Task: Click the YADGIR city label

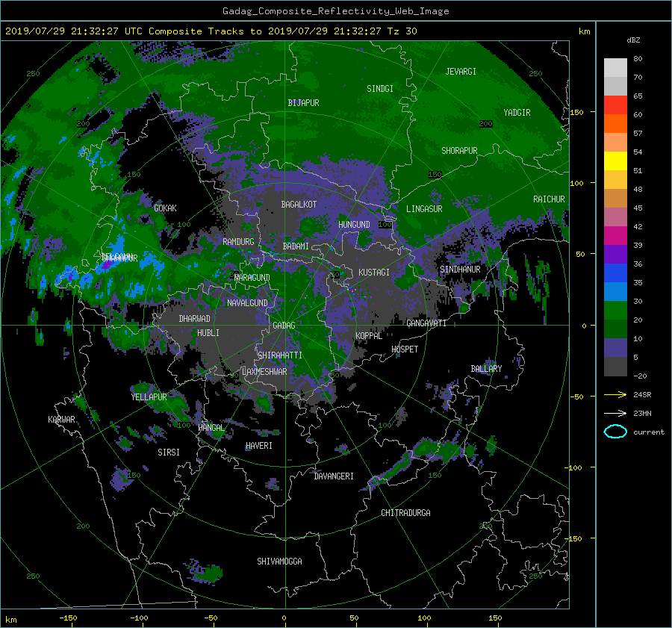Action: pyautogui.click(x=517, y=113)
